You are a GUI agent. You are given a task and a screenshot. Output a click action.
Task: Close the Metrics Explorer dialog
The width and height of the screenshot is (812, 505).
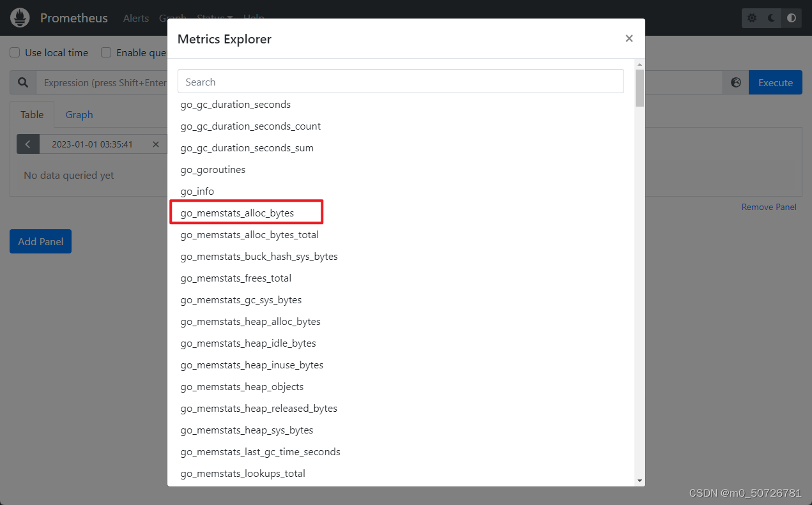point(629,38)
